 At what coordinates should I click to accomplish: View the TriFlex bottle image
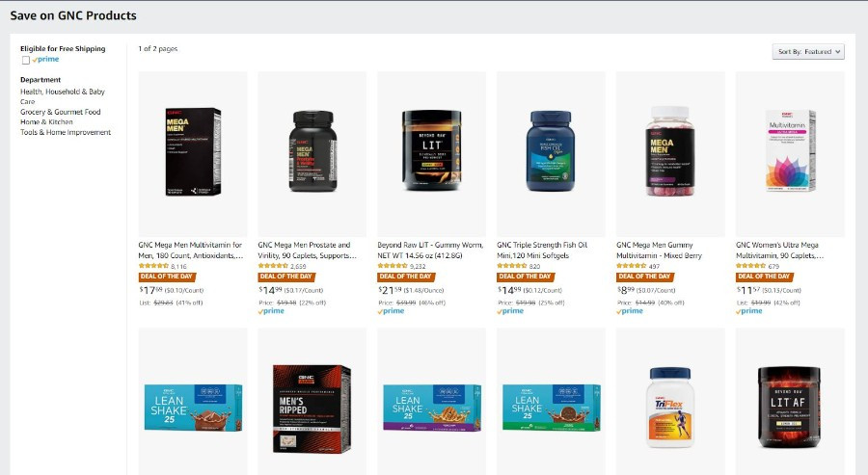670,408
